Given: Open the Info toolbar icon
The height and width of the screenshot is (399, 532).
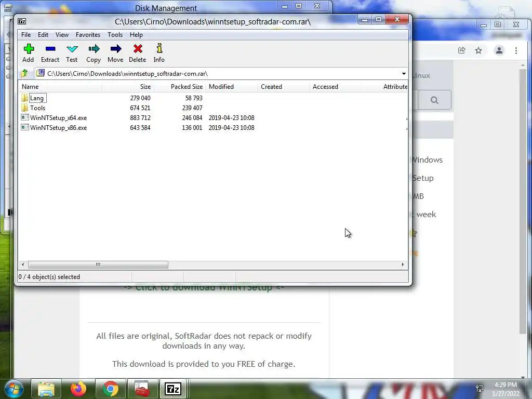Looking at the screenshot, I should [x=159, y=48].
